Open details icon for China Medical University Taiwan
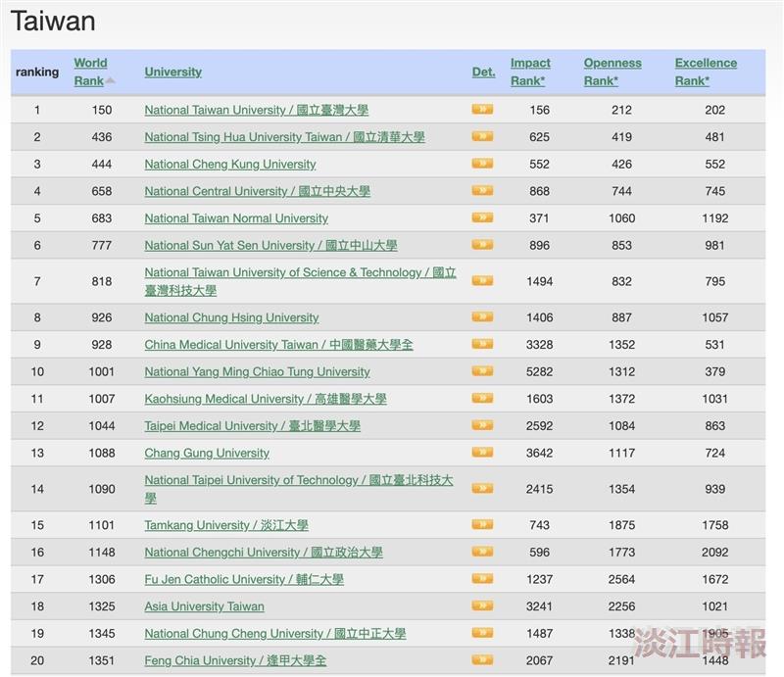This screenshot has width=784, height=677. tap(482, 344)
